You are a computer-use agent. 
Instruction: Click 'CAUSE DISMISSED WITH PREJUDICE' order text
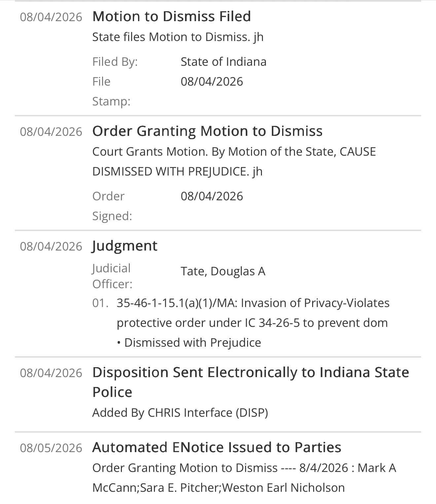234,162
